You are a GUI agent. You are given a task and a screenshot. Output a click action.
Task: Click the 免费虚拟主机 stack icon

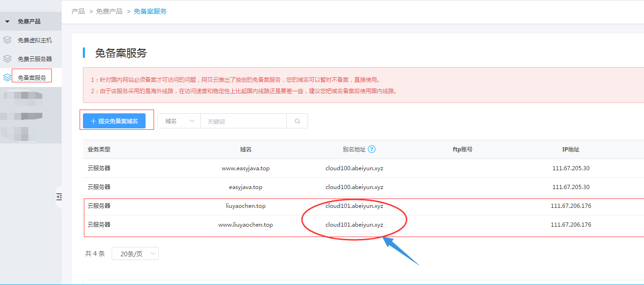[x=7, y=40]
